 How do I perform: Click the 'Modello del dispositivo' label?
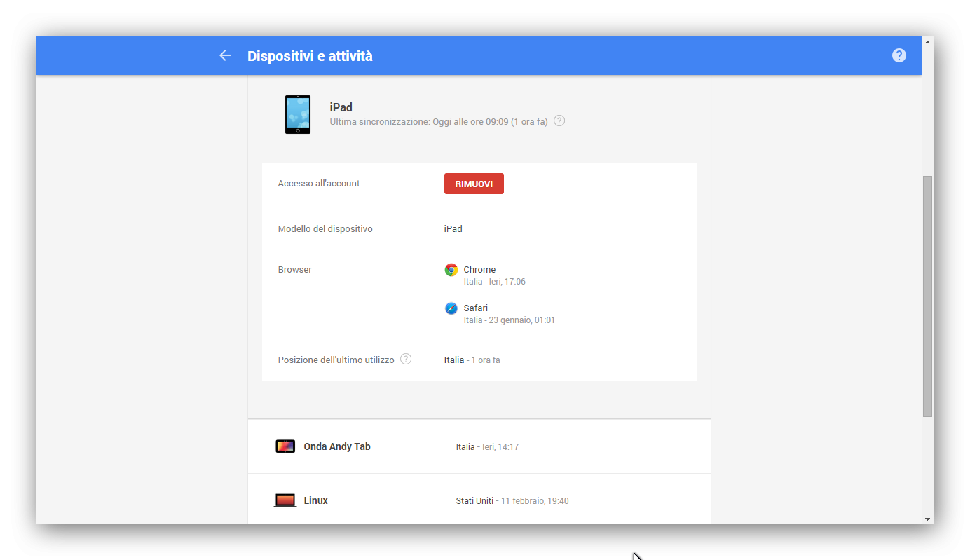click(325, 229)
